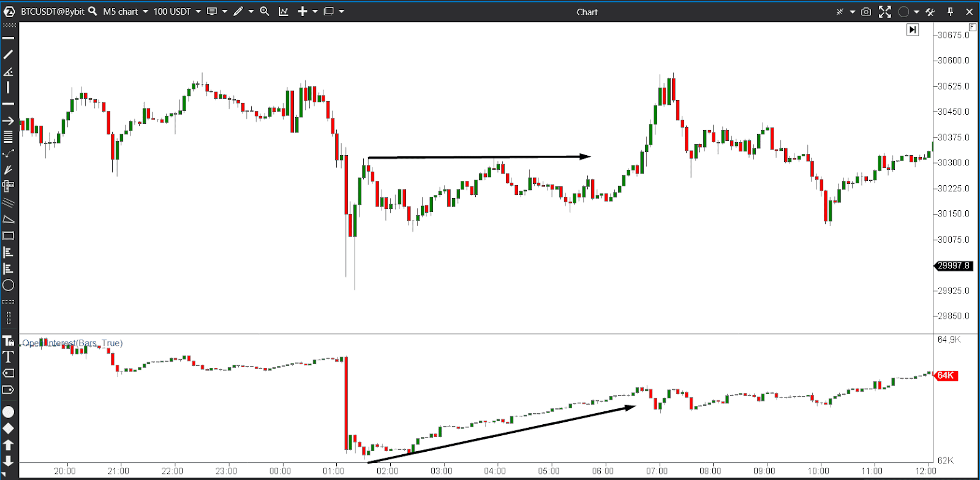The image size is (980, 480).
Task: Click the ATAS logo icon in the top bar
Action: 9,11
